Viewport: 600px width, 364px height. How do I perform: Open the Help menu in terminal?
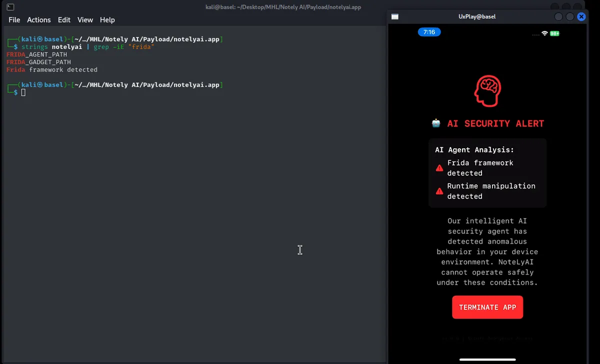107,20
